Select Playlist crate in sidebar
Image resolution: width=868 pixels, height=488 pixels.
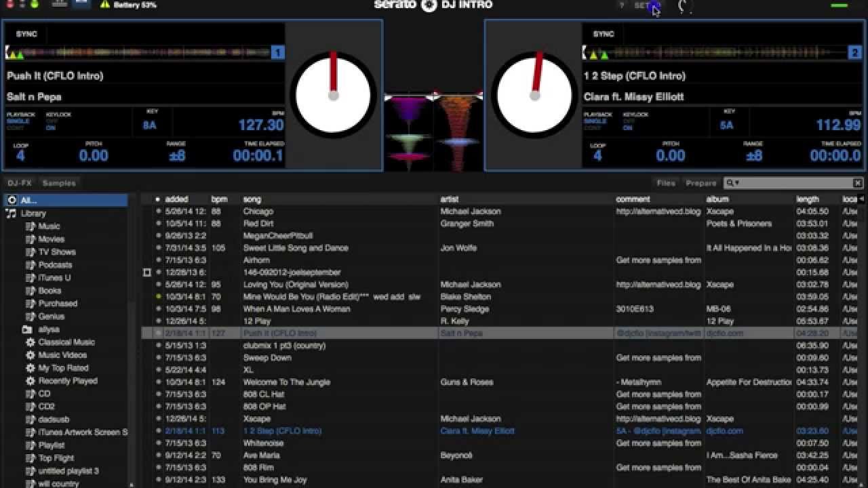coord(52,445)
